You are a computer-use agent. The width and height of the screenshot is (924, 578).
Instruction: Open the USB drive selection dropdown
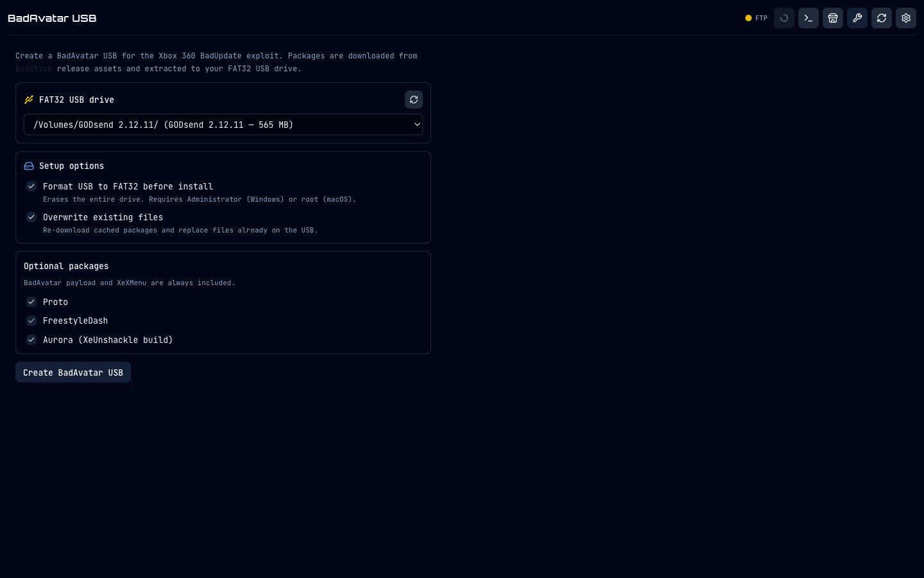[x=223, y=125]
